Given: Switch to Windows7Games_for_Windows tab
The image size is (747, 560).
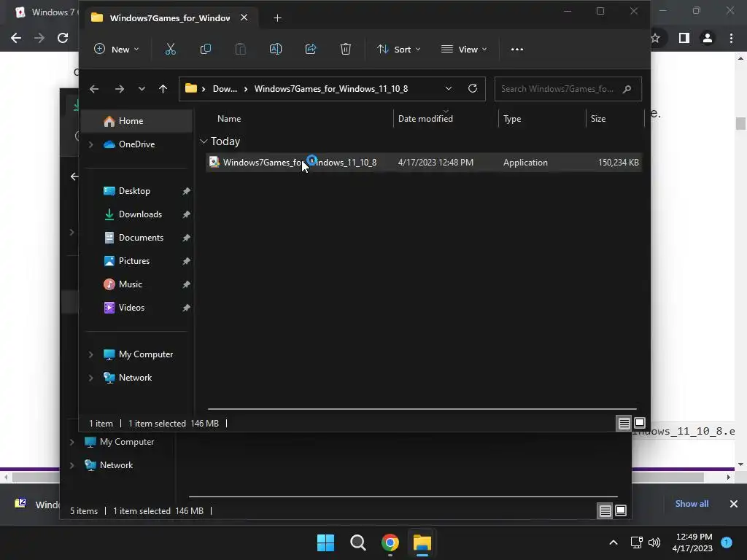Looking at the screenshot, I should pos(170,18).
